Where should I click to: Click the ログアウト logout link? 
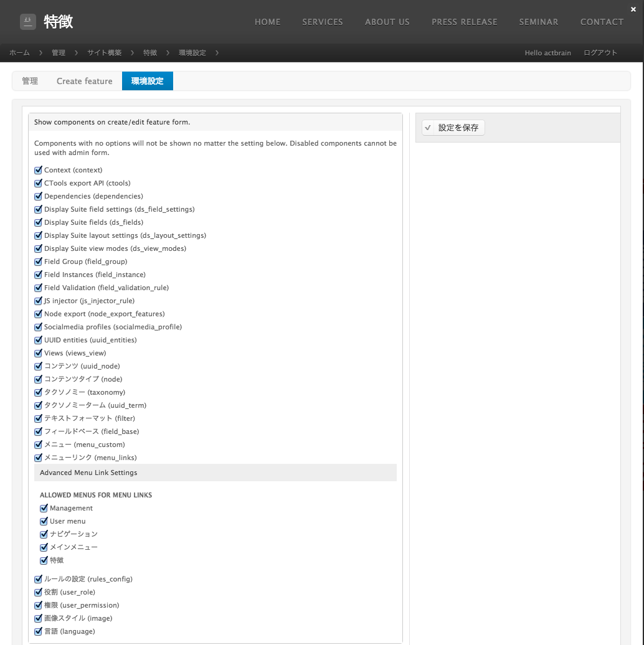pos(600,53)
